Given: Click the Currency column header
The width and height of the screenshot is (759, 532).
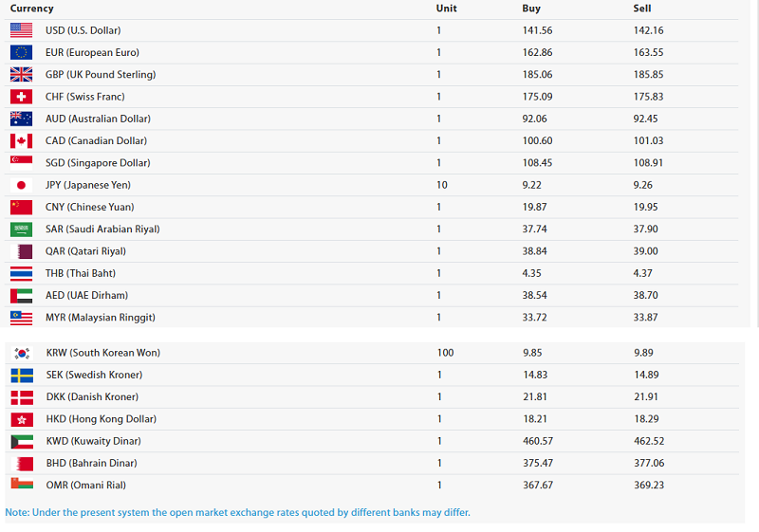Looking at the screenshot, I should pyautogui.click(x=31, y=9).
